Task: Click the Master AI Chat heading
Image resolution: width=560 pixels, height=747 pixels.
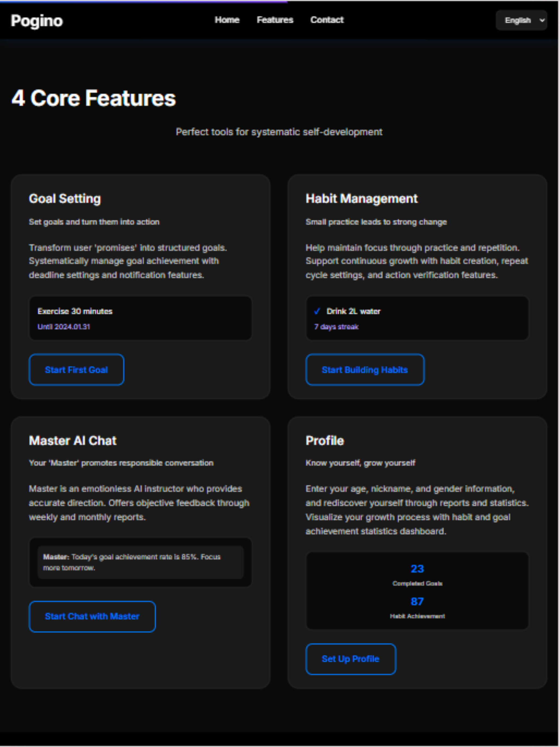Action: [x=72, y=441]
